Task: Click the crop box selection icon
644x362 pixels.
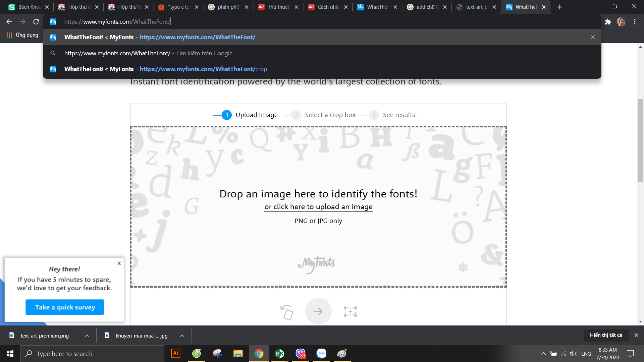Action: [x=350, y=312]
